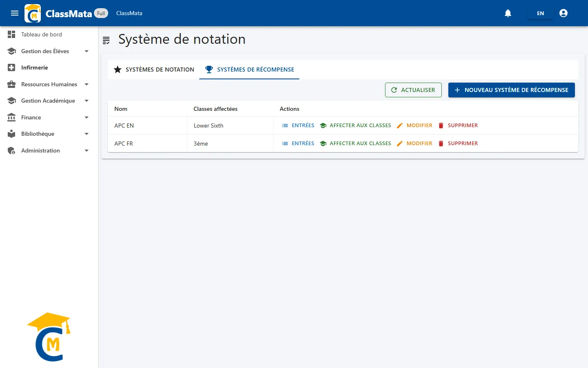This screenshot has height=368, width=588.
Task: Open Tableau de bord menu item
Action: coord(49,34)
